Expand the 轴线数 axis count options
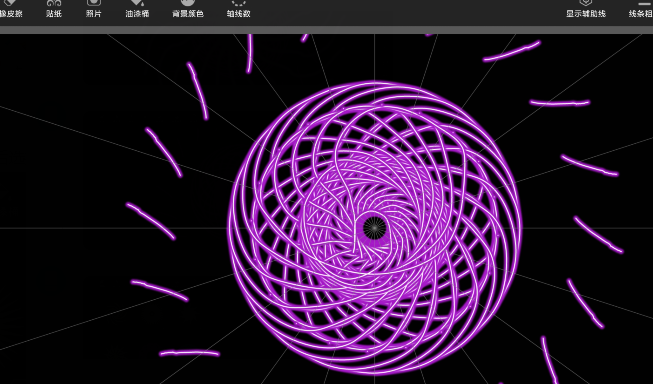 click(239, 9)
